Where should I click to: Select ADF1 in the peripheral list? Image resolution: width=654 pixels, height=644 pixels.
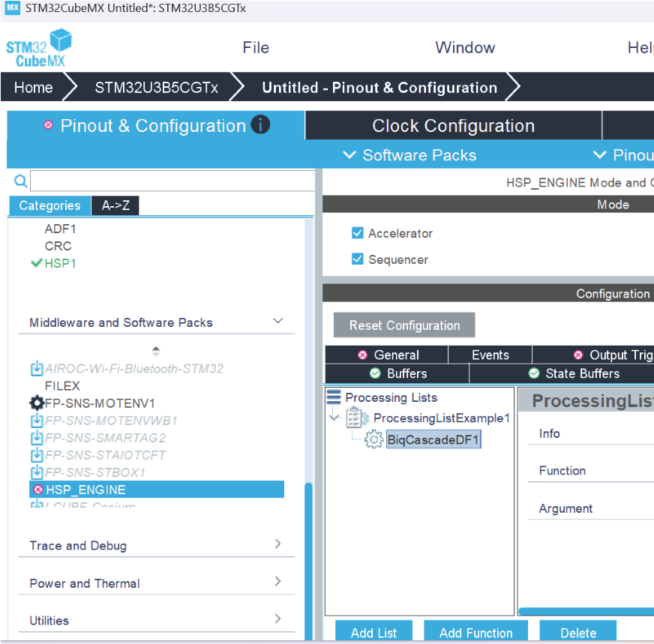pyautogui.click(x=60, y=229)
